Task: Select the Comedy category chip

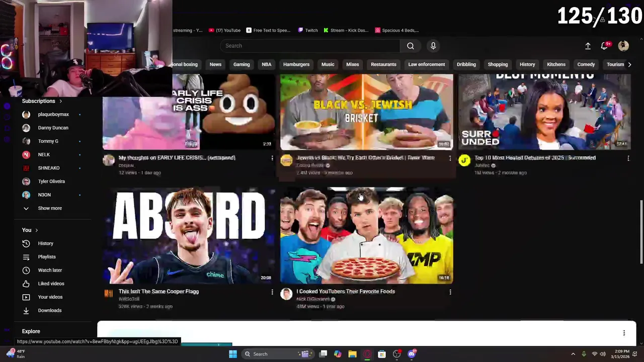Action: (586, 64)
